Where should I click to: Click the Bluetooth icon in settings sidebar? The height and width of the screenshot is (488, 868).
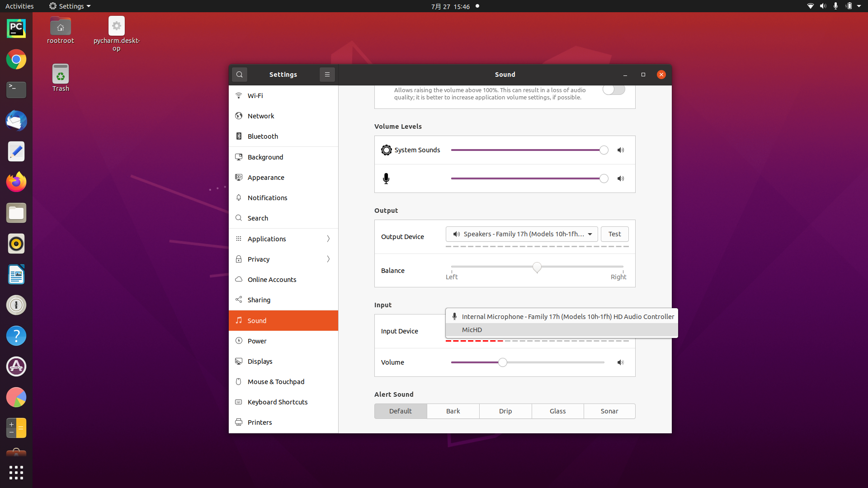point(239,136)
